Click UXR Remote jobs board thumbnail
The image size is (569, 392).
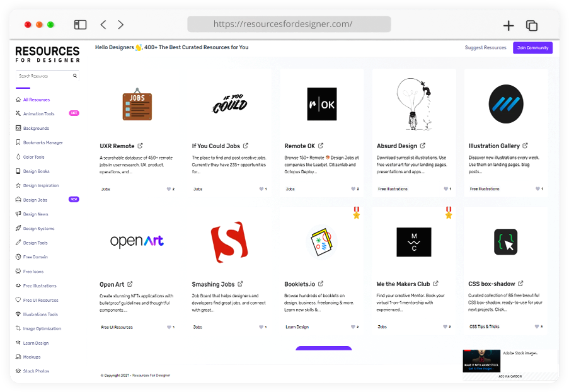coord(137,105)
